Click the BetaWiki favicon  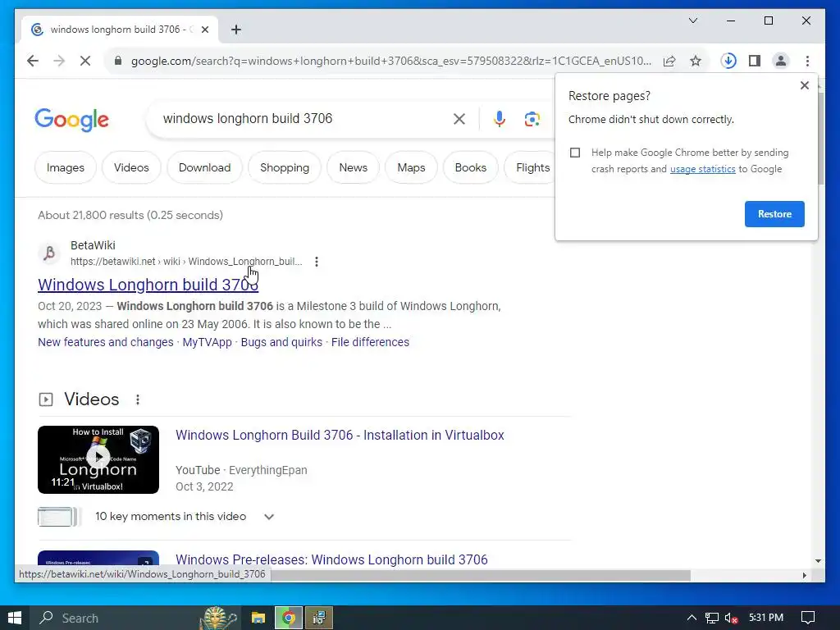[49, 253]
